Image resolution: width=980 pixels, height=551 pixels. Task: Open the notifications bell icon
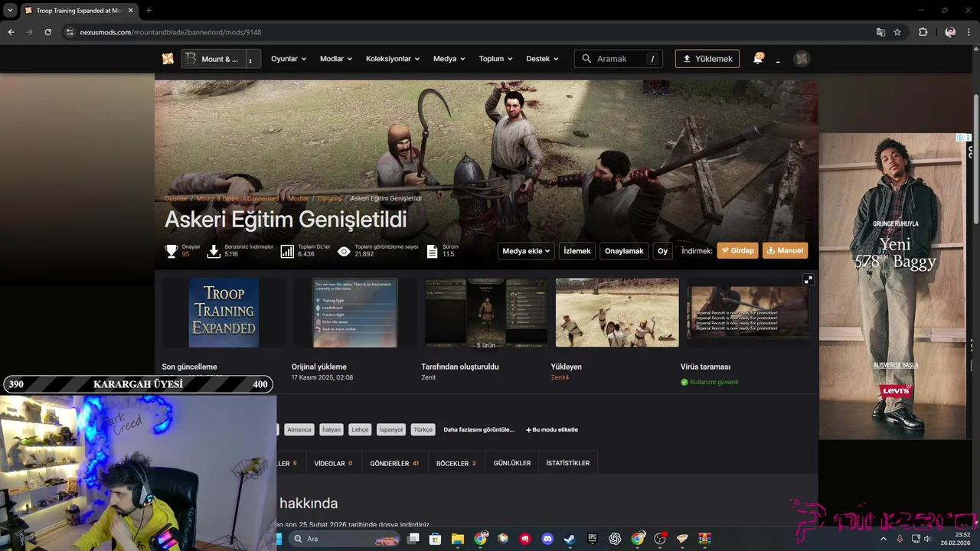[x=758, y=58]
